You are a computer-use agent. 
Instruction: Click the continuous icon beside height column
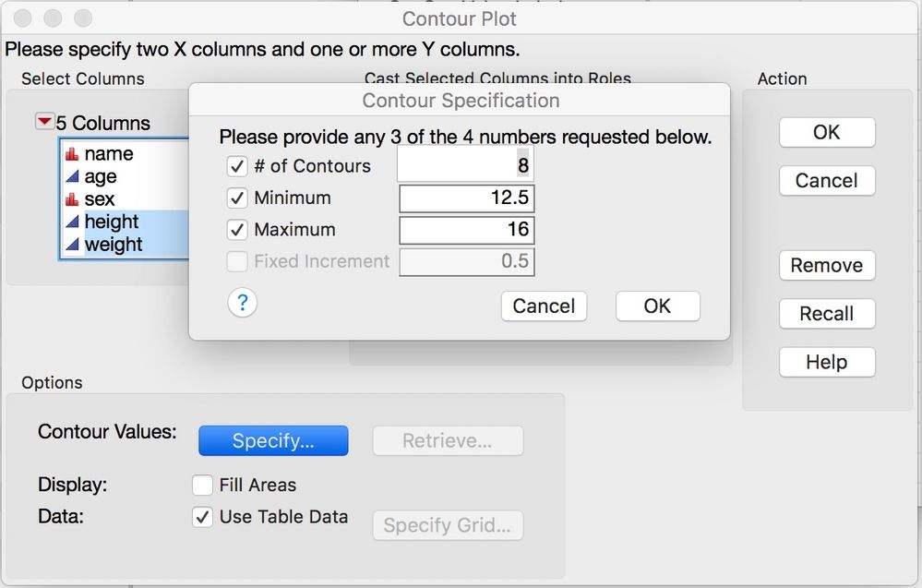point(72,222)
